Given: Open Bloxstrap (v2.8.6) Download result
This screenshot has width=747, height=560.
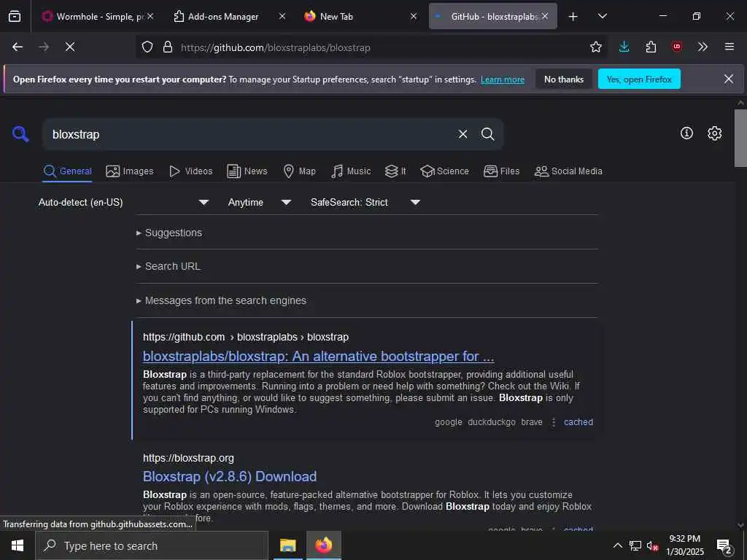Looking at the screenshot, I should 230,477.
